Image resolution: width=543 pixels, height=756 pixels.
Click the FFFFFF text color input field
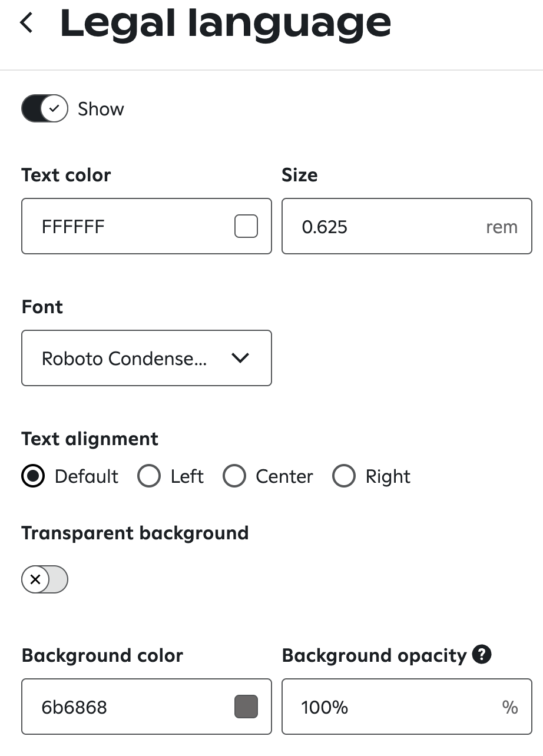coord(118,226)
